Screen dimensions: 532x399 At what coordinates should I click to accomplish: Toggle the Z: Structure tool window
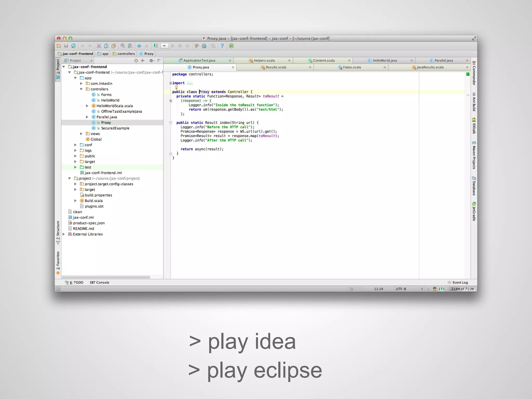(x=58, y=232)
